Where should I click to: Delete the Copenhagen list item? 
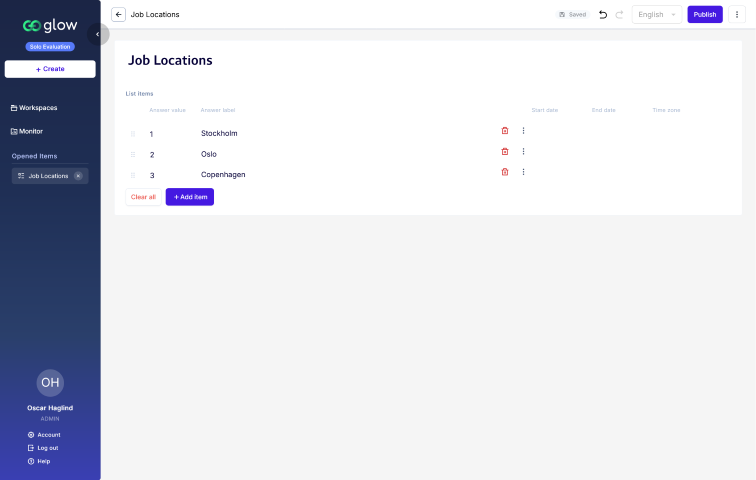[x=505, y=172]
